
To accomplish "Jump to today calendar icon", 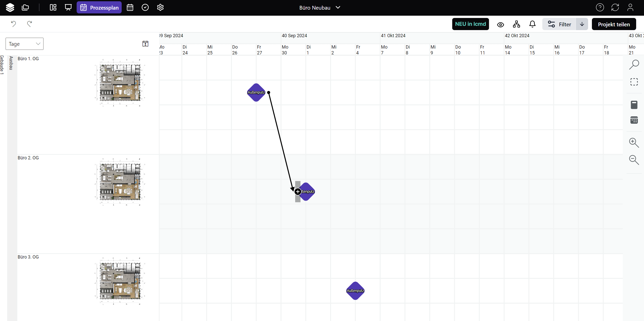I will point(145,44).
